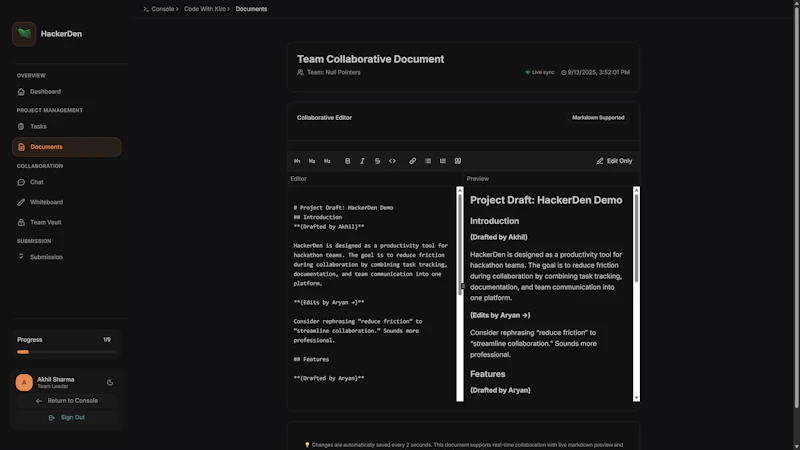This screenshot has width=800, height=450.
Task: Click the 'Team Leader' role label
Action: 53,387
